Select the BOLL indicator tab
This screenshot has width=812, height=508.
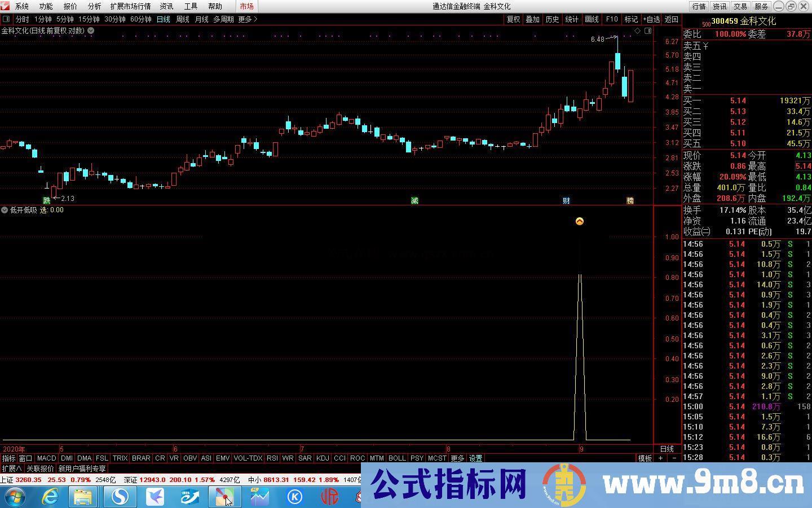click(x=397, y=458)
